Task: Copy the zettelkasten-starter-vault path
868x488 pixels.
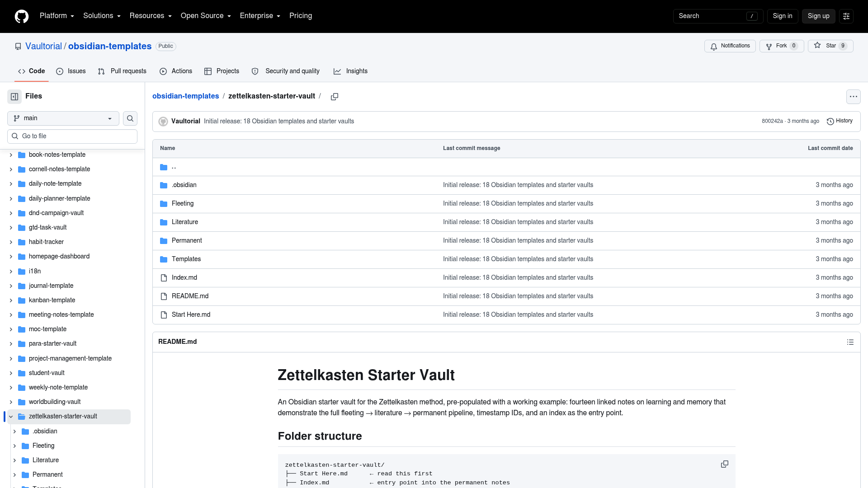Action: [x=335, y=97]
